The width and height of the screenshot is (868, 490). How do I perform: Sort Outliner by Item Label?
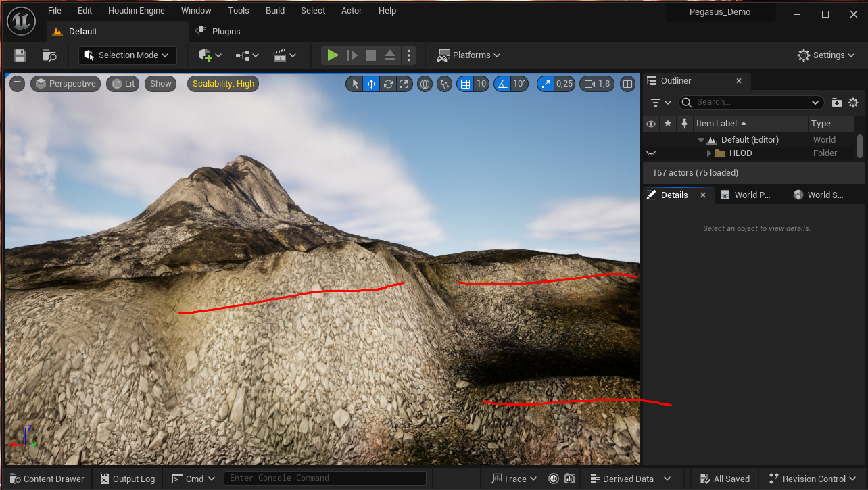[x=750, y=124]
